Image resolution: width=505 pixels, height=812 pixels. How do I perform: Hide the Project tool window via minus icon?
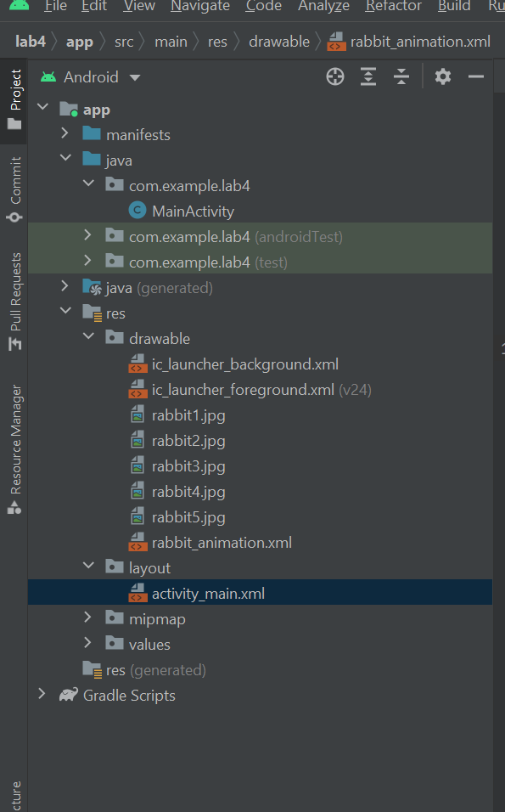477,76
